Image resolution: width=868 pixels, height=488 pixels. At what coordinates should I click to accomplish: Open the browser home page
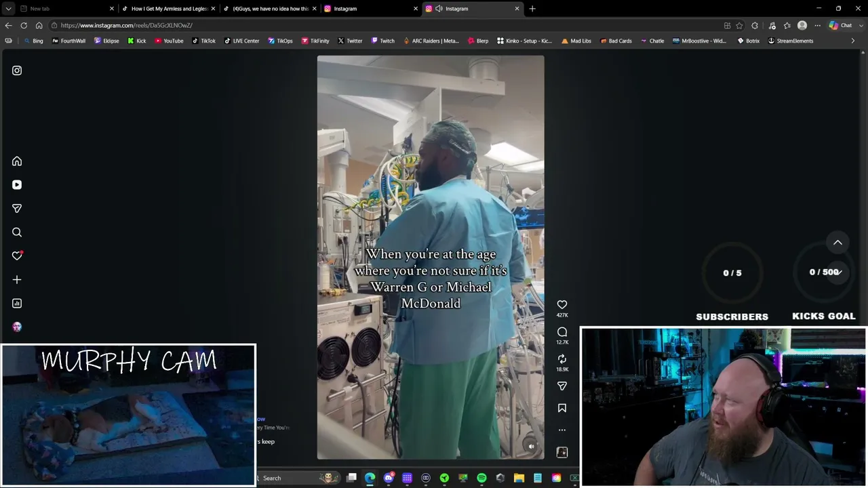[x=39, y=26]
